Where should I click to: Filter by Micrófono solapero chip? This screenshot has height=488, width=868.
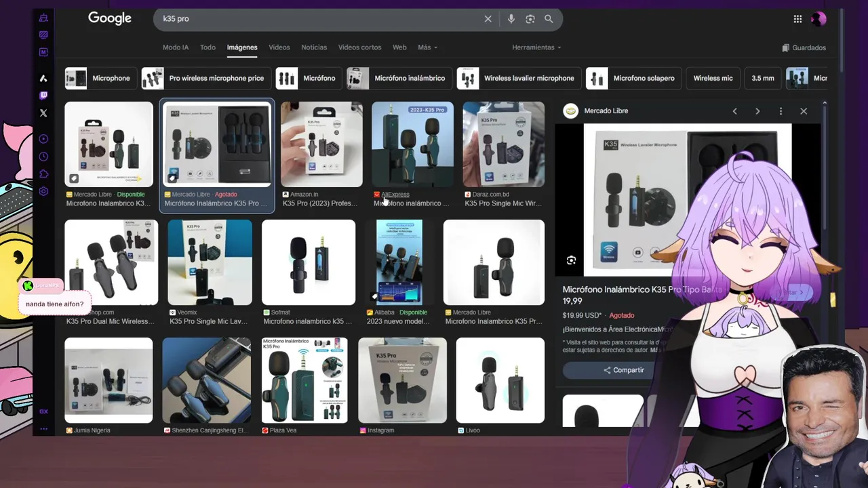[633, 78]
